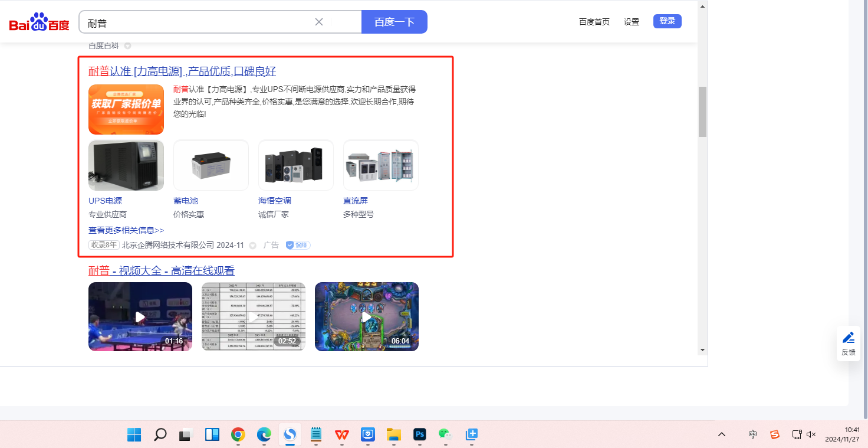Image resolution: width=868 pixels, height=448 pixels.
Task: Open the Windows Start menu
Action: (134, 435)
